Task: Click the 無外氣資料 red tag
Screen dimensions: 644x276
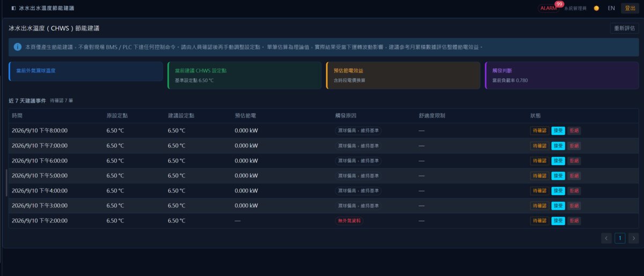Action: tap(349, 221)
